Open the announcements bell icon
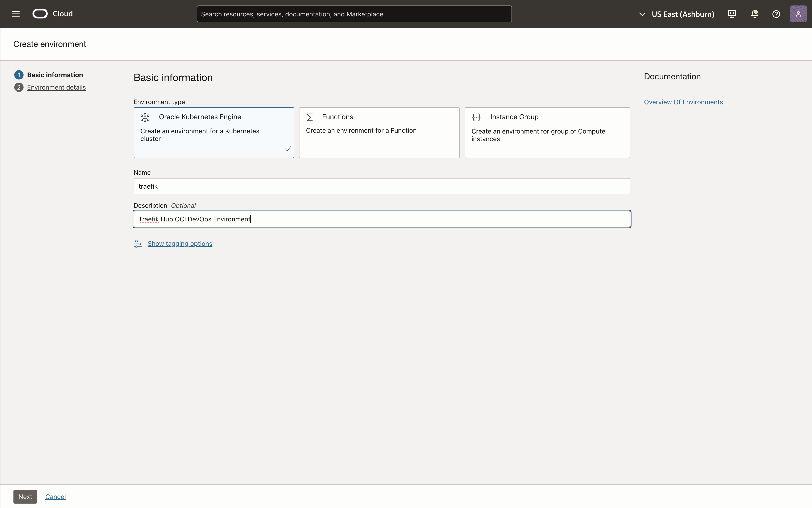 (754, 14)
